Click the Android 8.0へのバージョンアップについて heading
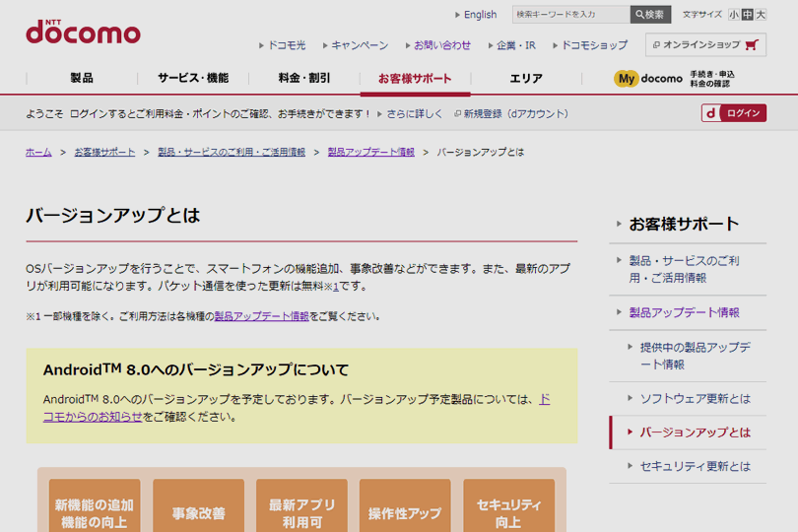This screenshot has height=532, width=798. point(196,369)
